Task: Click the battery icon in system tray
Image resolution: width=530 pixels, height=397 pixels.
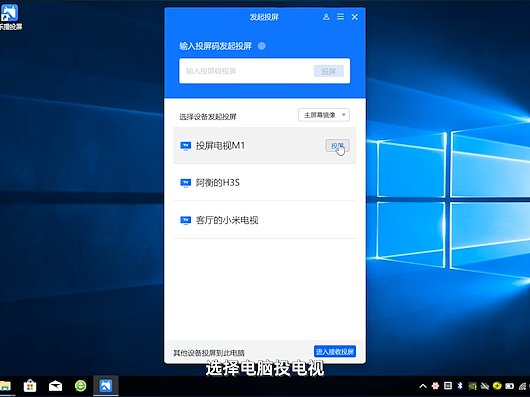Action: tap(509, 386)
